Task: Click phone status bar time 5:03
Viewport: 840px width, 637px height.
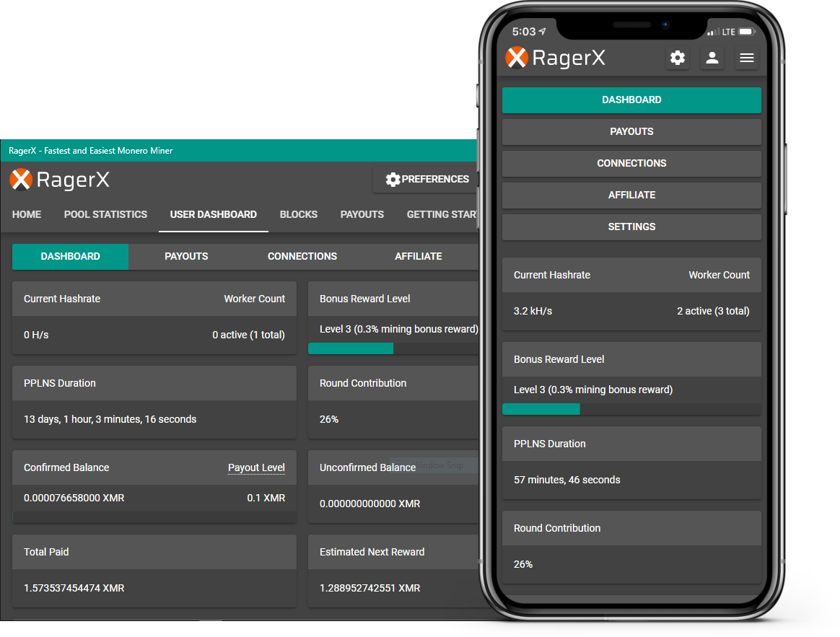Action: [523, 32]
